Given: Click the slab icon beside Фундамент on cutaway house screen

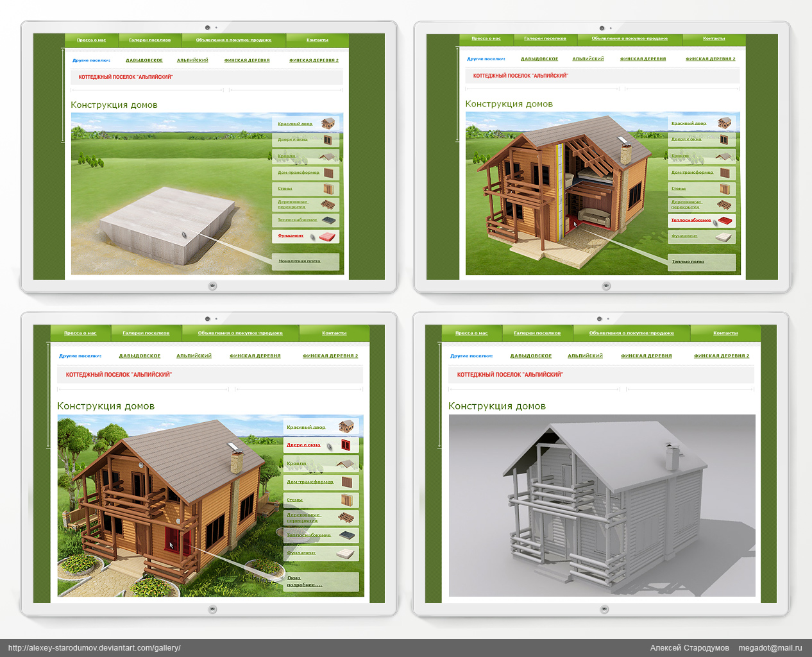Looking at the screenshot, I should [723, 237].
